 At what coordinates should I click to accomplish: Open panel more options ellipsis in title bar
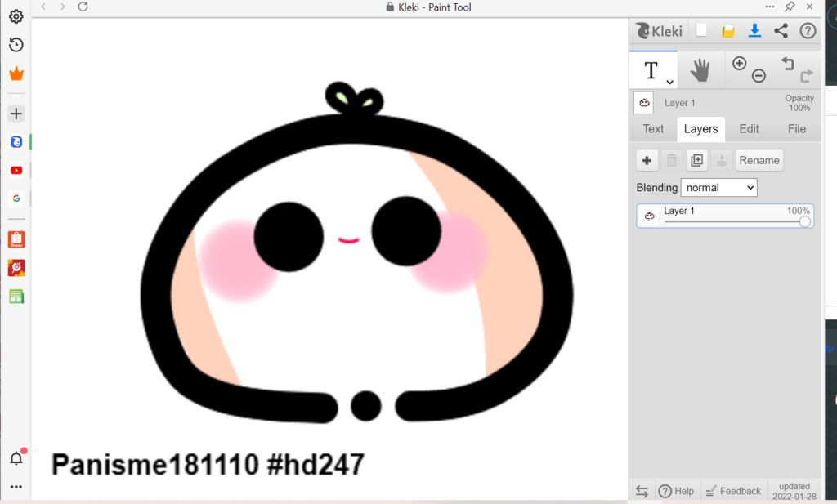pos(769,7)
